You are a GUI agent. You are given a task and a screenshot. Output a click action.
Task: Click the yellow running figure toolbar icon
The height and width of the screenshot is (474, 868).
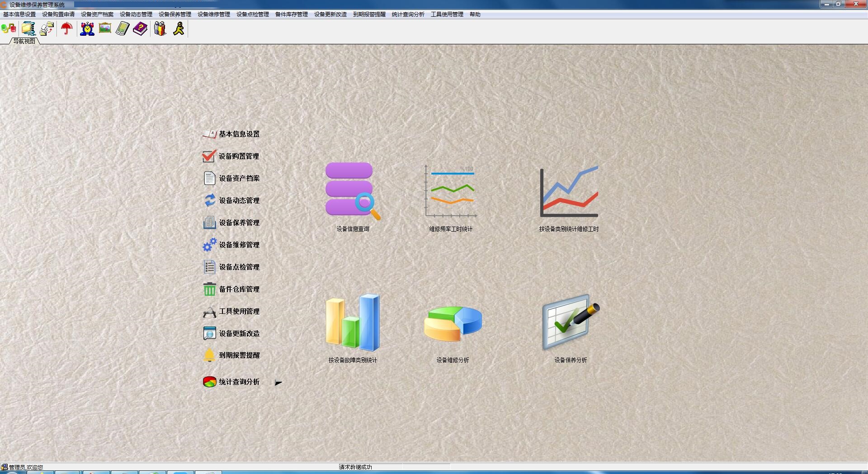[179, 29]
